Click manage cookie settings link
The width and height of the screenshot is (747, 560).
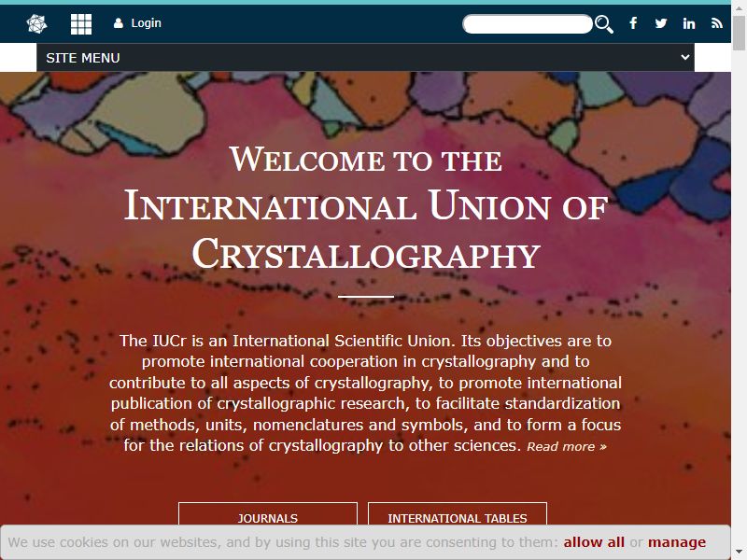click(676, 542)
